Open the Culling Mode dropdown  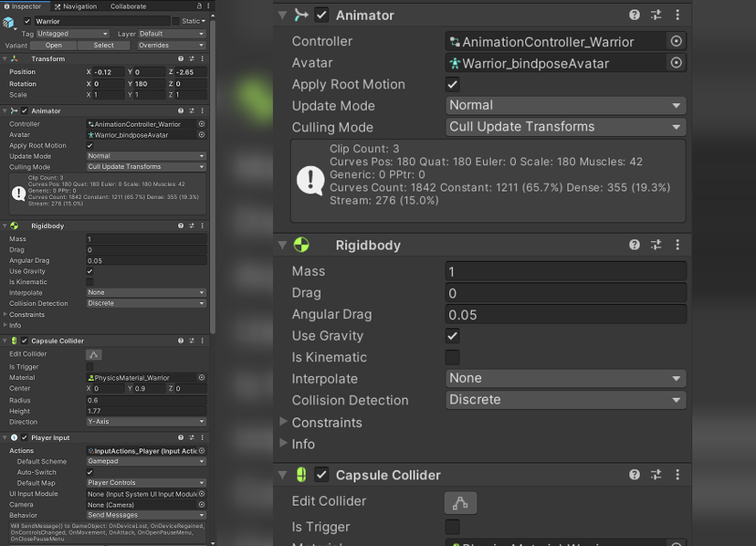[x=564, y=127]
